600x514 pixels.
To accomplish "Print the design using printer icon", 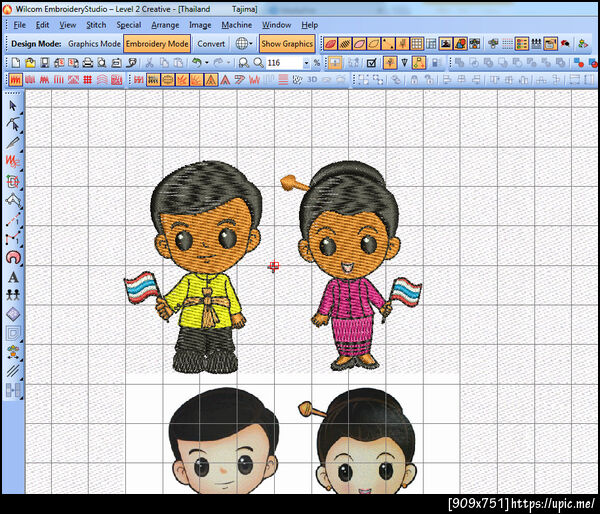I will click(x=88, y=63).
